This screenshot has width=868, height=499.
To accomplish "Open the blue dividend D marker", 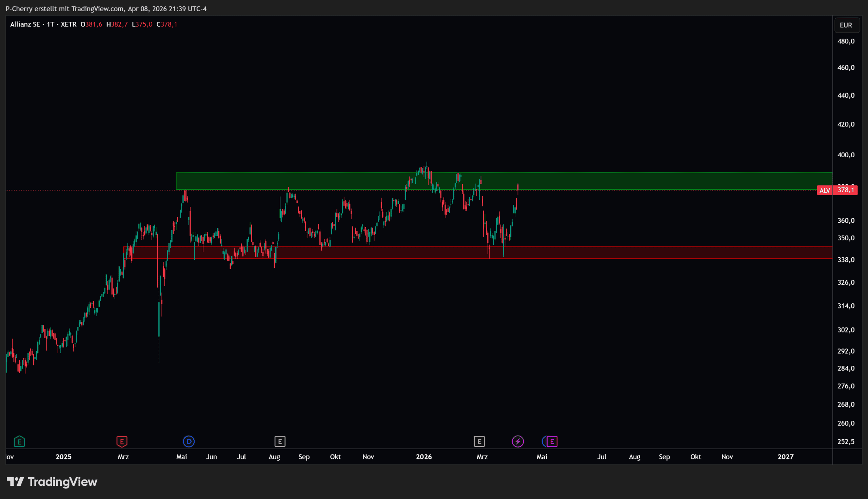I will point(189,441).
